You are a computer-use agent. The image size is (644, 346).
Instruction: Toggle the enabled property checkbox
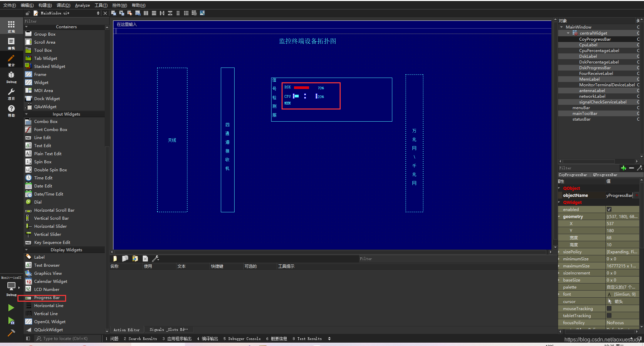click(x=609, y=209)
